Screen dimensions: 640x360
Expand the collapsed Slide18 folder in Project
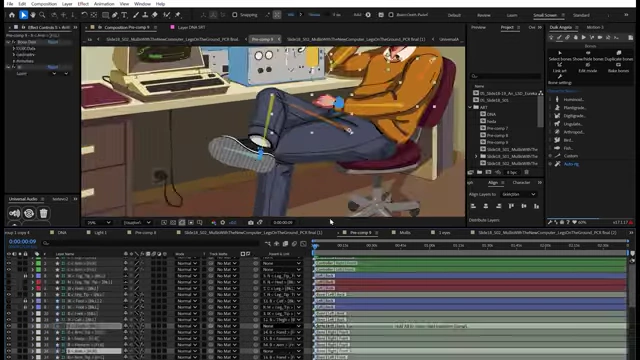click(476, 156)
